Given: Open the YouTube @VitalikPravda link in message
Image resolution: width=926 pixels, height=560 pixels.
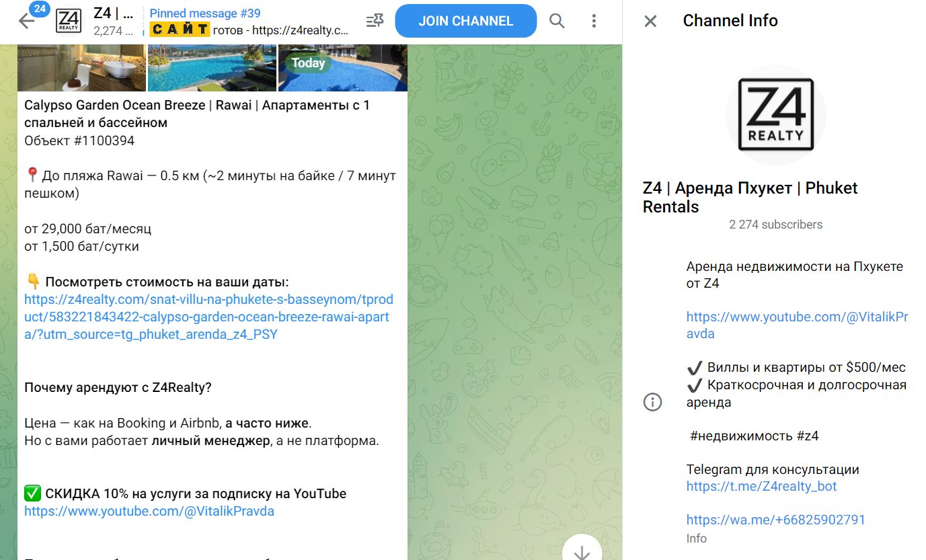Looking at the screenshot, I should (149, 511).
